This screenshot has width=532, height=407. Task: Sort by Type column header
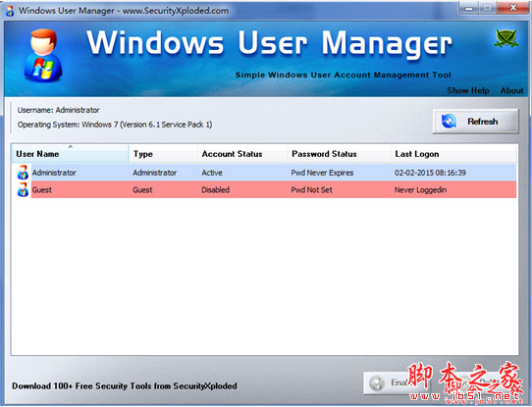pyautogui.click(x=163, y=154)
